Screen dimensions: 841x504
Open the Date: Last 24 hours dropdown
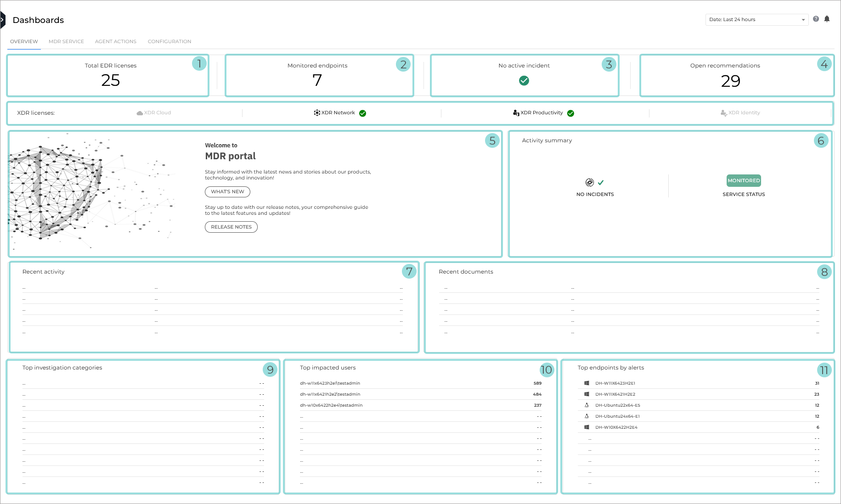click(x=756, y=19)
